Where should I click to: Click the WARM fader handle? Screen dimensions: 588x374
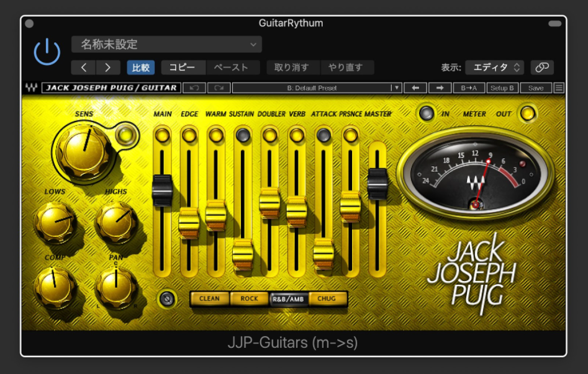pos(216,215)
